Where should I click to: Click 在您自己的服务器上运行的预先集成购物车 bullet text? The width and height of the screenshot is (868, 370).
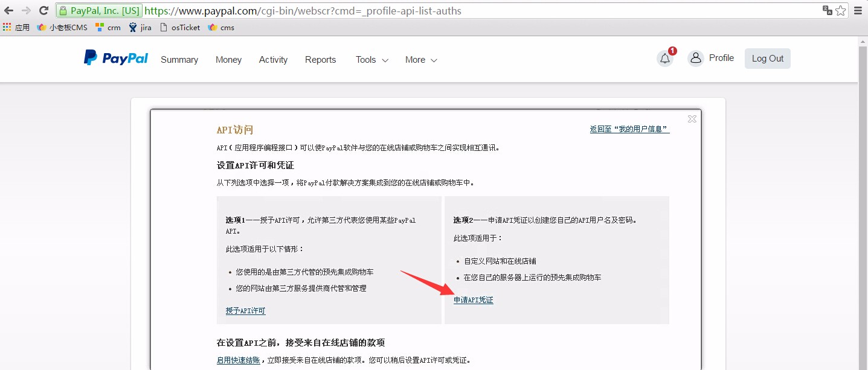click(x=532, y=278)
